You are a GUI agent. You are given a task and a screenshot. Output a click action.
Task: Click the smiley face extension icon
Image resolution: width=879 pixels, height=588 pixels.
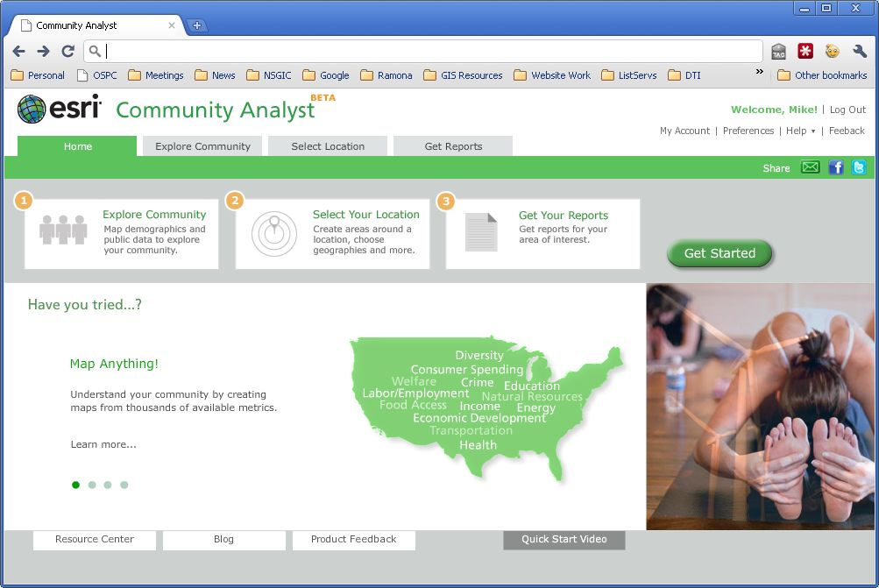[833, 51]
